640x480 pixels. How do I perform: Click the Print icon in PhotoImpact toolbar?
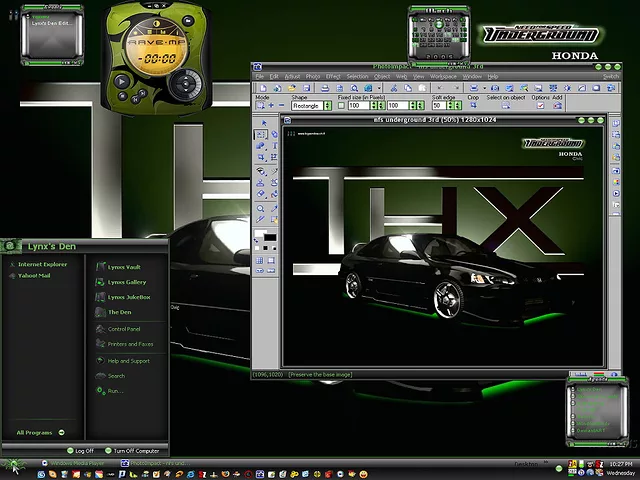coord(325,88)
